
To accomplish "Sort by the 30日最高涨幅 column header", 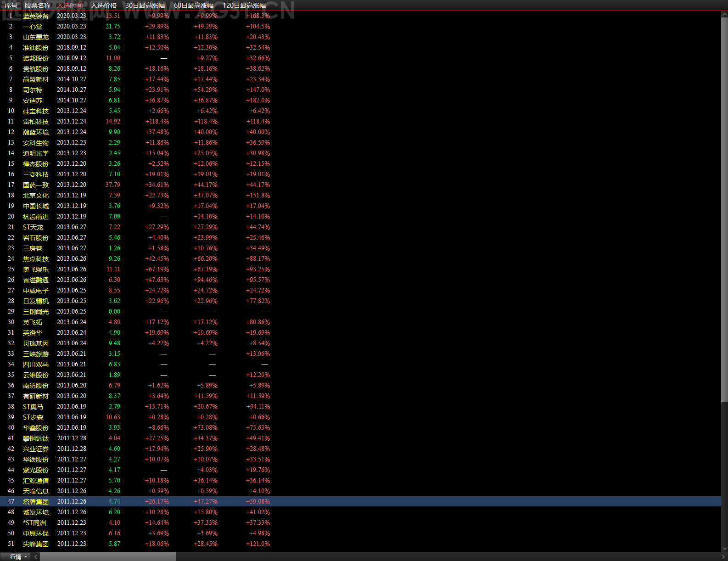I will (x=145, y=6).
